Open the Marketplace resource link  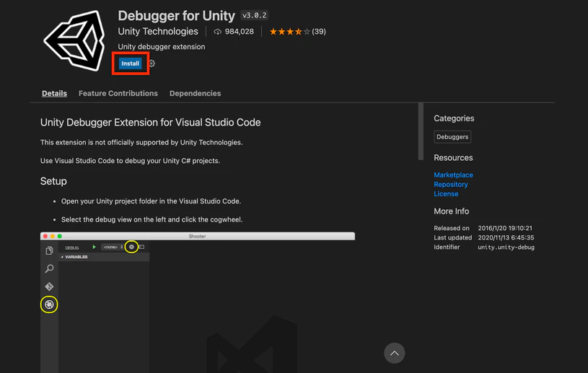point(453,175)
